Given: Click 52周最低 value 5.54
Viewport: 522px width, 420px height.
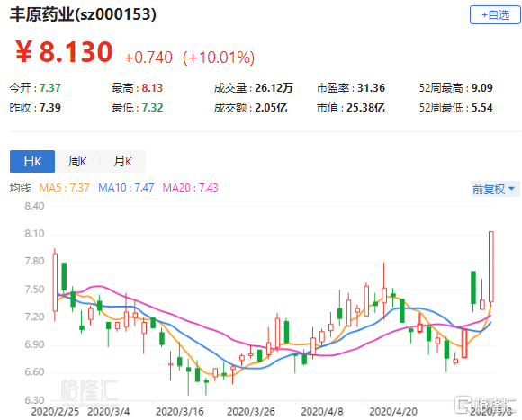Looking at the screenshot, I should pyautogui.click(x=482, y=108).
